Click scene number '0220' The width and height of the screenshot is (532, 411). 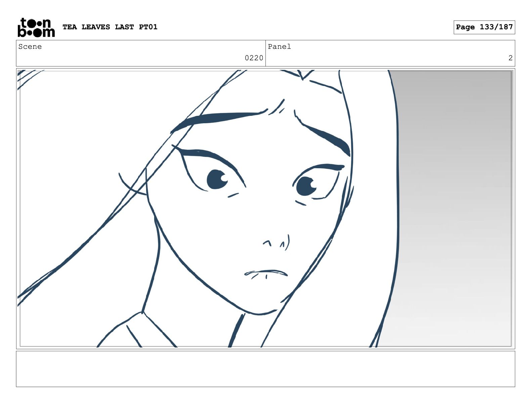(x=254, y=58)
